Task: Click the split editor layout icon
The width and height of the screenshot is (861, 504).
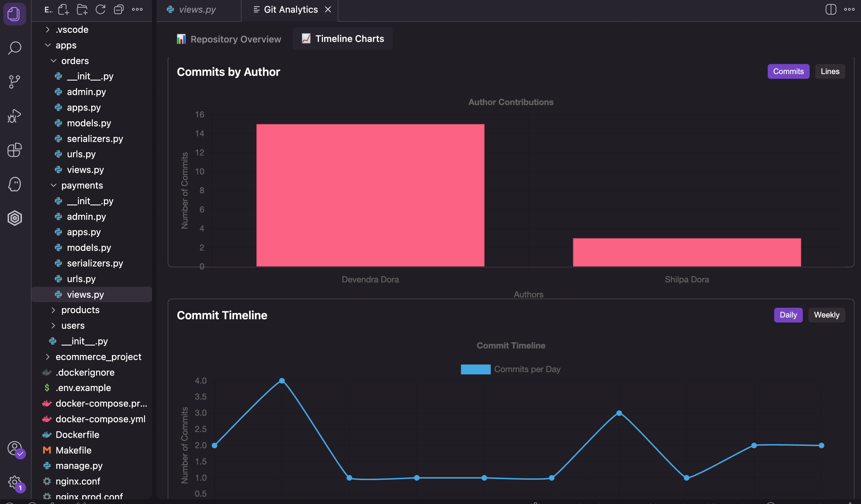Action: (x=831, y=9)
